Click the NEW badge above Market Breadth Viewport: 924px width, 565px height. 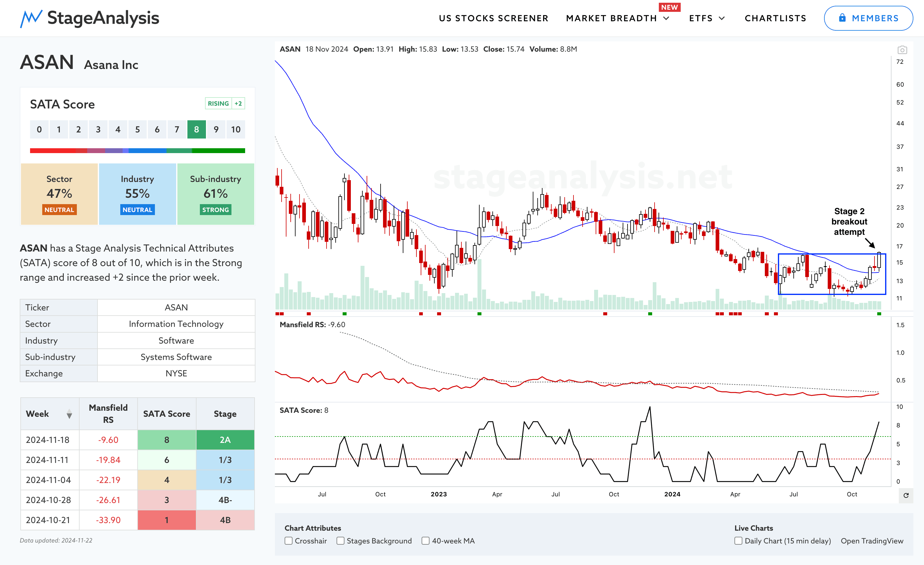point(669,7)
